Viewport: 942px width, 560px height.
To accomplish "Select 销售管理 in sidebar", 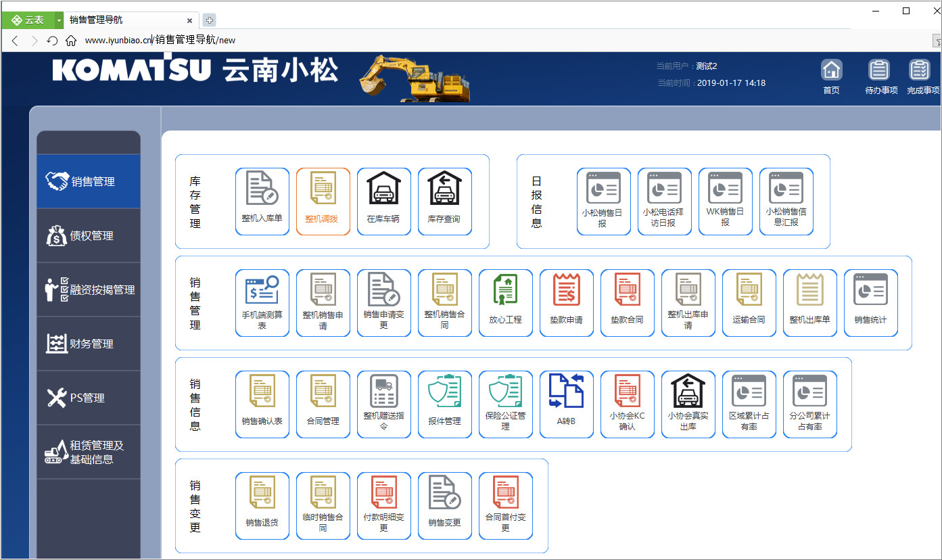I will (89, 181).
